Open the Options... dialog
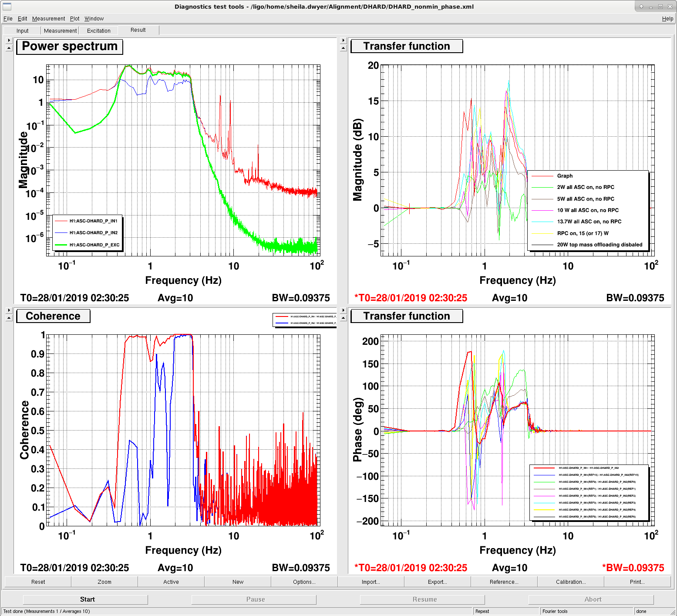This screenshot has height=616, width=677. pos(304,582)
